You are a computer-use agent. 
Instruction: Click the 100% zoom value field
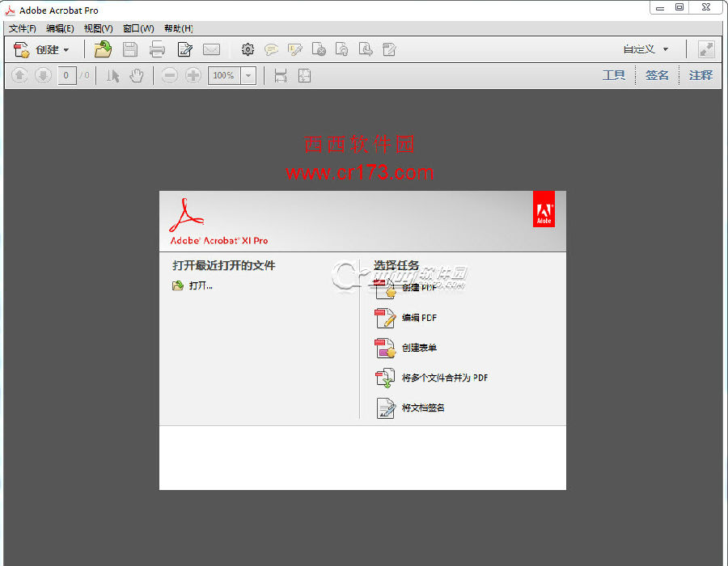[224, 75]
